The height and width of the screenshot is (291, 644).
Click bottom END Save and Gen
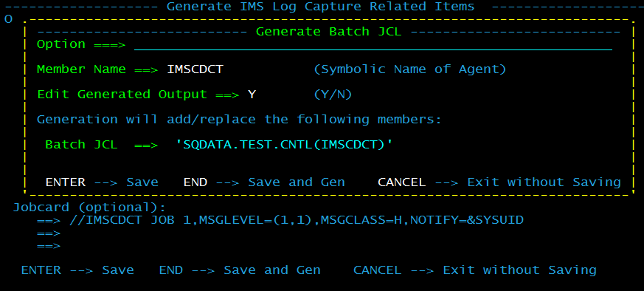(240, 270)
